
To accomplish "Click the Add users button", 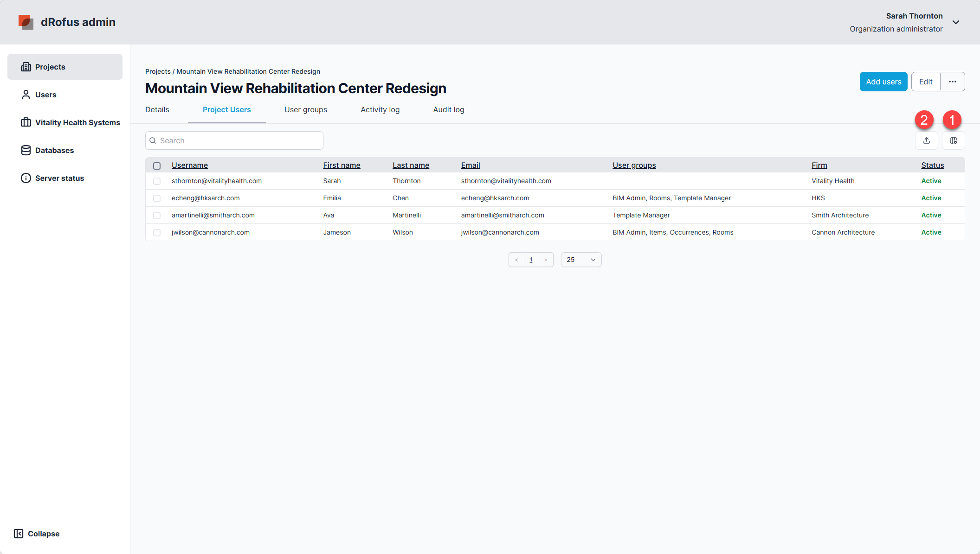I will pyautogui.click(x=883, y=82).
